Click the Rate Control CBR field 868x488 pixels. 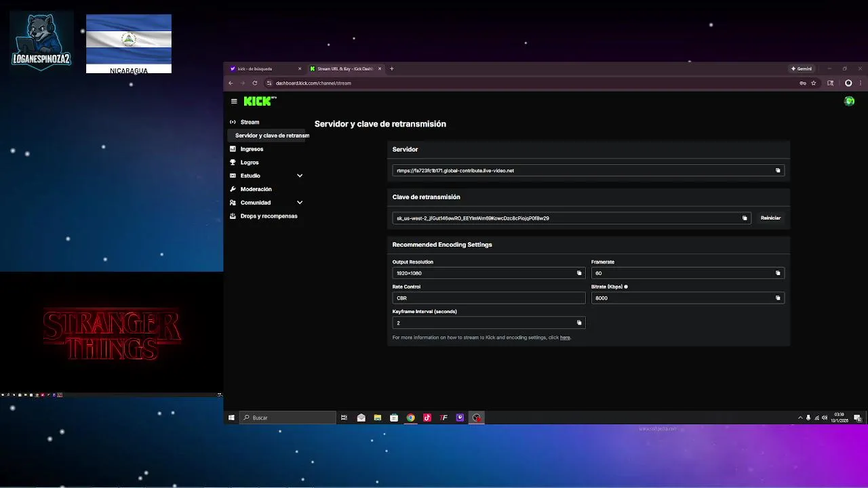click(489, 298)
